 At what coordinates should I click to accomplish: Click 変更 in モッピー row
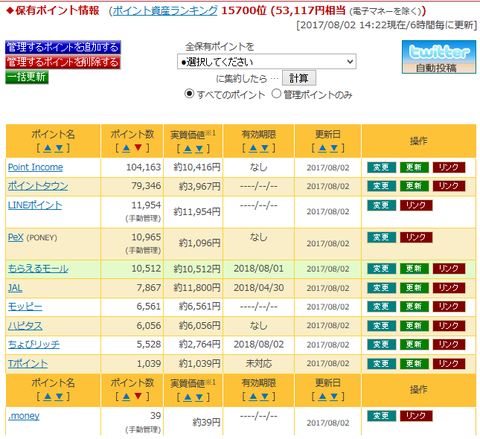coord(382,307)
